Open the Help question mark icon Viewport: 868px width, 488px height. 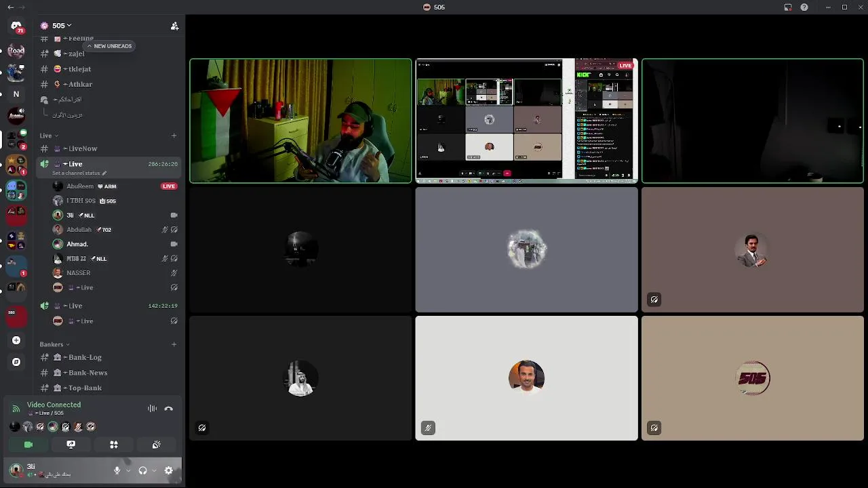pos(804,7)
